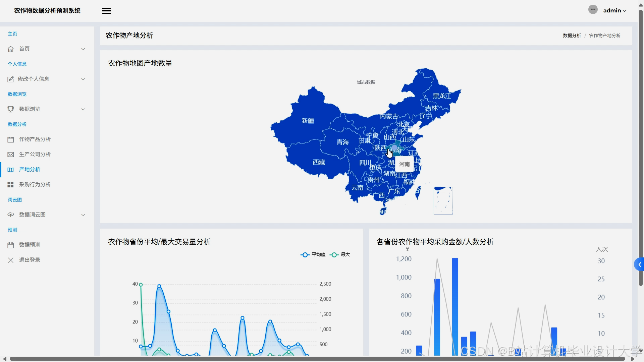This screenshot has height=362, width=644.
Task: Select the 生产公司分析 envelope icon
Action: point(10,154)
